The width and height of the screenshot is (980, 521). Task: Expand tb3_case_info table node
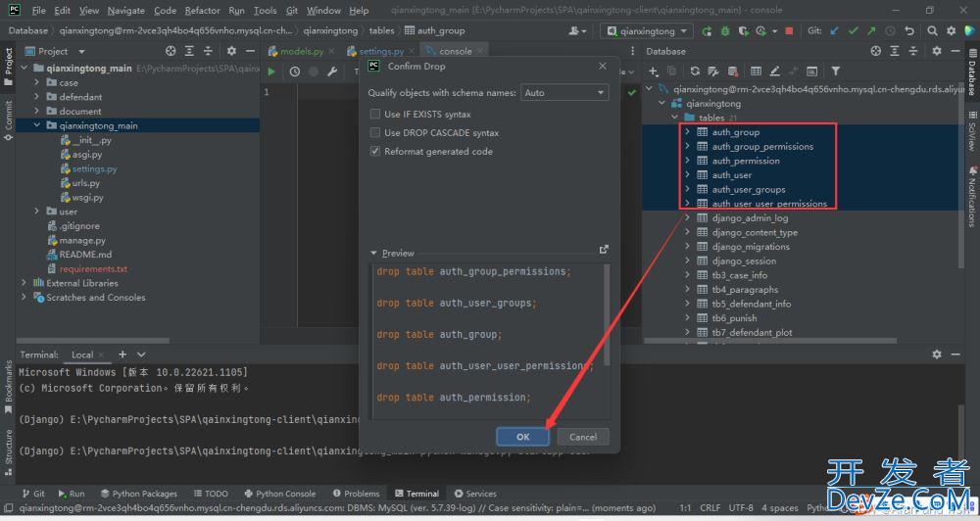[687, 275]
